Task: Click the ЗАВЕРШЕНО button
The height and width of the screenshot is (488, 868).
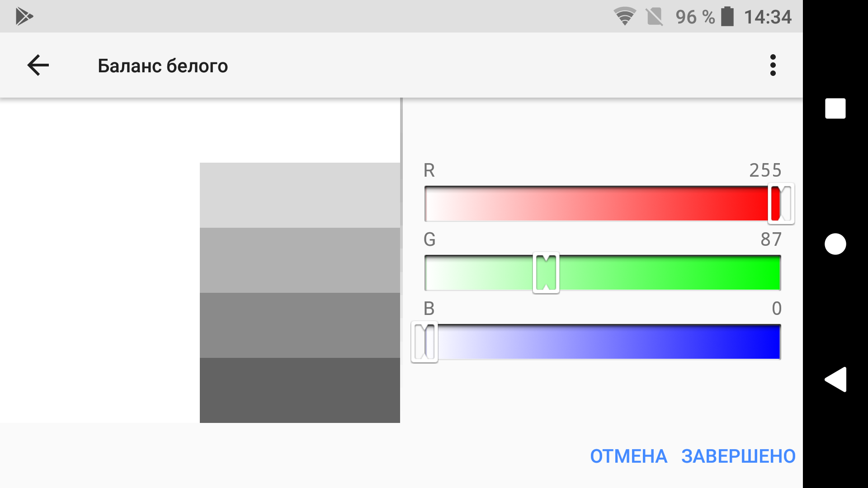Action: click(738, 456)
